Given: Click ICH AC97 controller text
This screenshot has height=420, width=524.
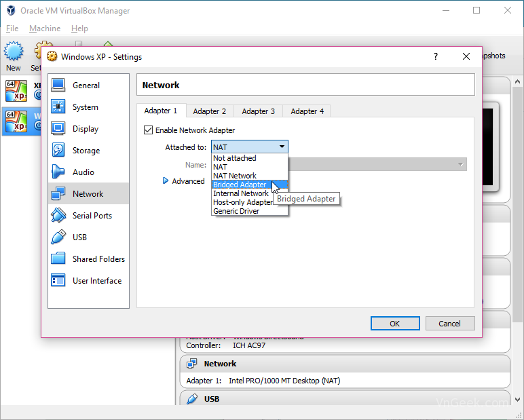Looking at the screenshot, I should [x=249, y=345].
